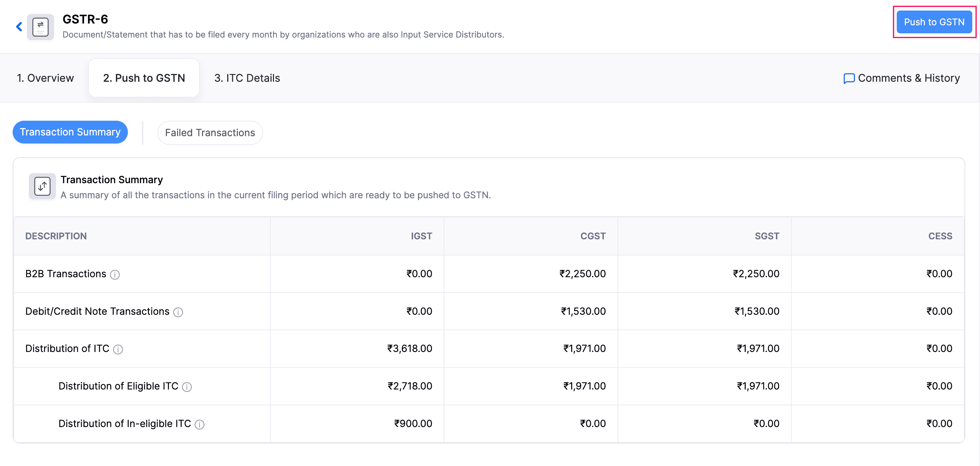Click info icon beside B2B Transactions
The image size is (980, 466).
click(115, 274)
